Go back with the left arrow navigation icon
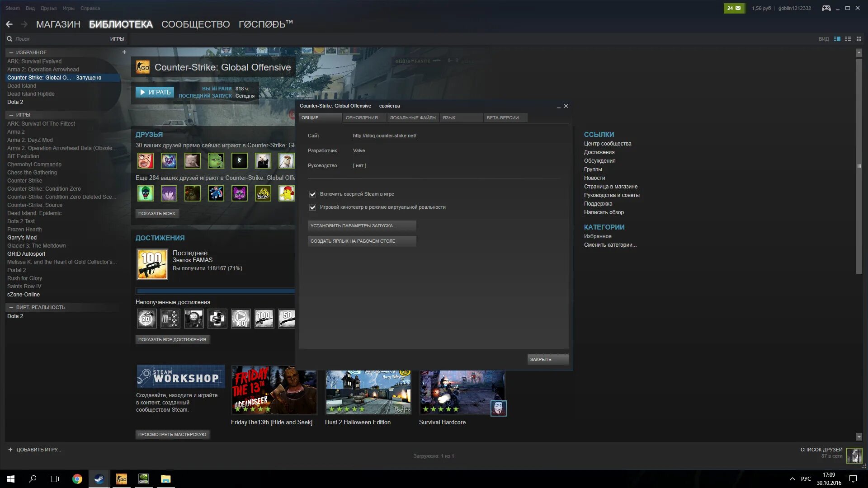The height and width of the screenshot is (488, 868). tap(9, 24)
